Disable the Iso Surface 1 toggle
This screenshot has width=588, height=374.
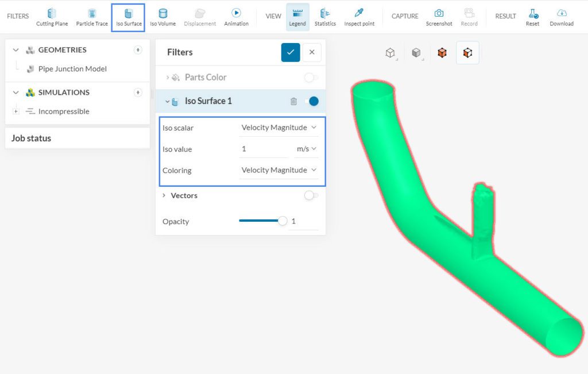[311, 101]
